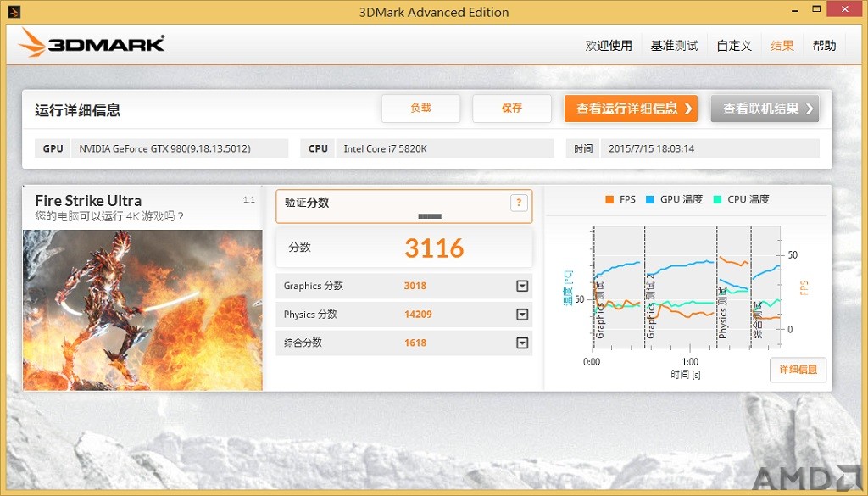Screen dimensions: 868x496
Task: Click the Fire Strike Ultra title text
Action: [88, 200]
